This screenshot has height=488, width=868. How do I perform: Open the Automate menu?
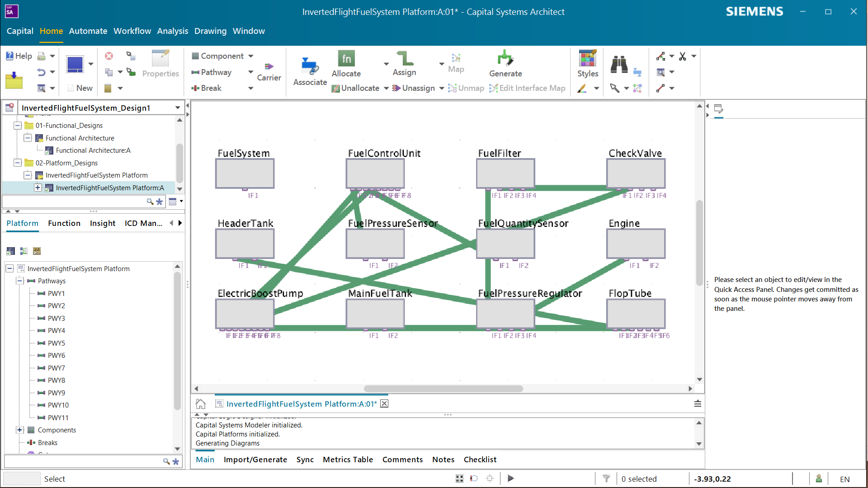(88, 31)
